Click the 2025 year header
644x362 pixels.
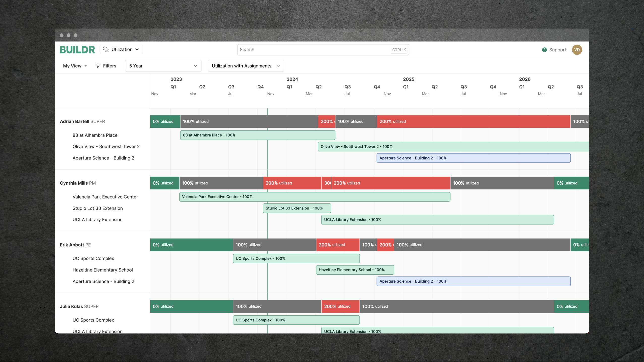pyautogui.click(x=408, y=79)
